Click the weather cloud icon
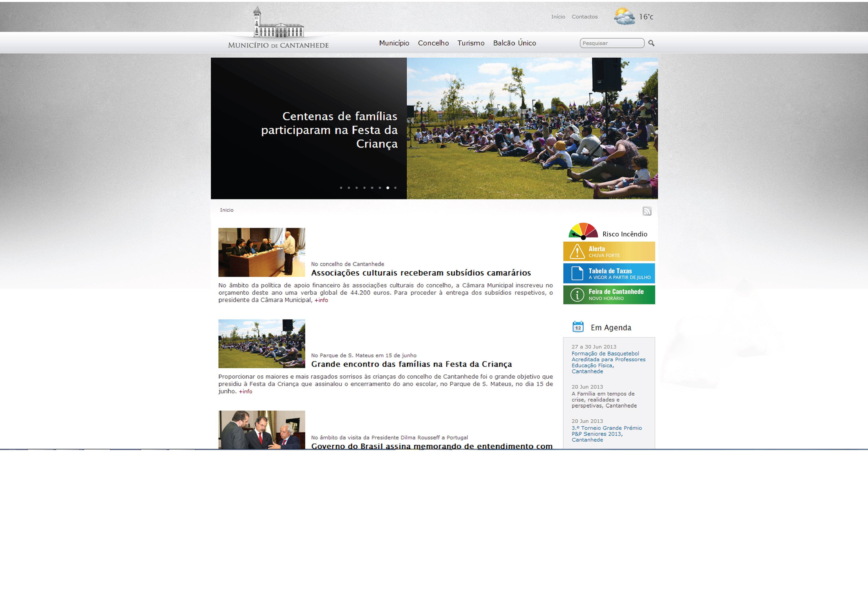This screenshot has width=868, height=615. 624,17
